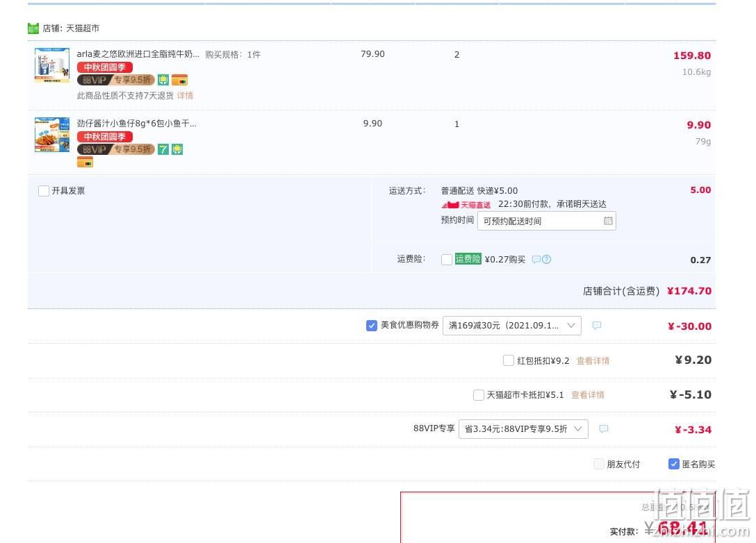Tick the 朋友代付 checkbox
The height and width of the screenshot is (543, 756).
tap(599, 464)
